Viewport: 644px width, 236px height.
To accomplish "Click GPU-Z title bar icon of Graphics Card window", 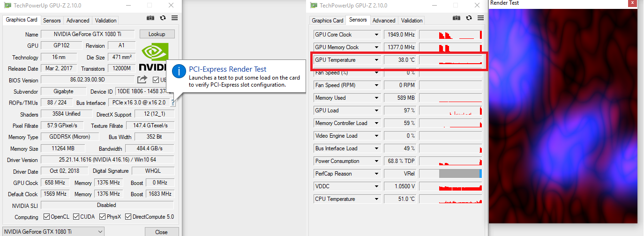I will pyautogui.click(x=7, y=5).
